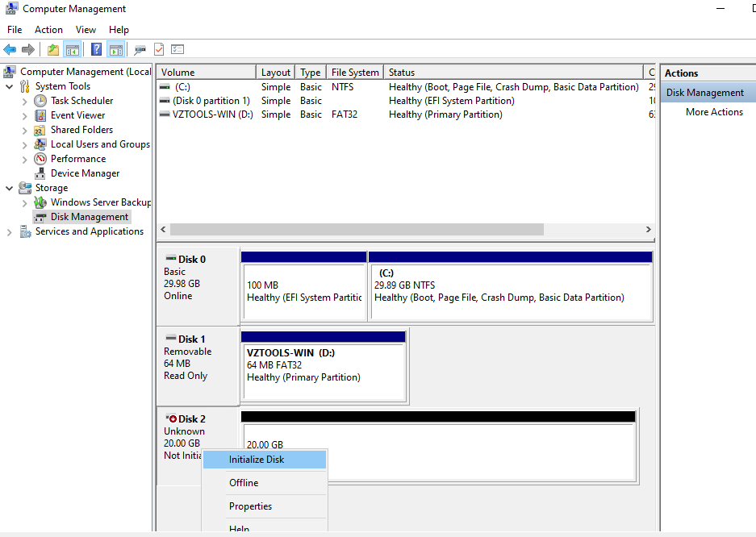This screenshot has height=537, width=756.
Task: Click the NTFS file system cell
Action: pyautogui.click(x=342, y=87)
